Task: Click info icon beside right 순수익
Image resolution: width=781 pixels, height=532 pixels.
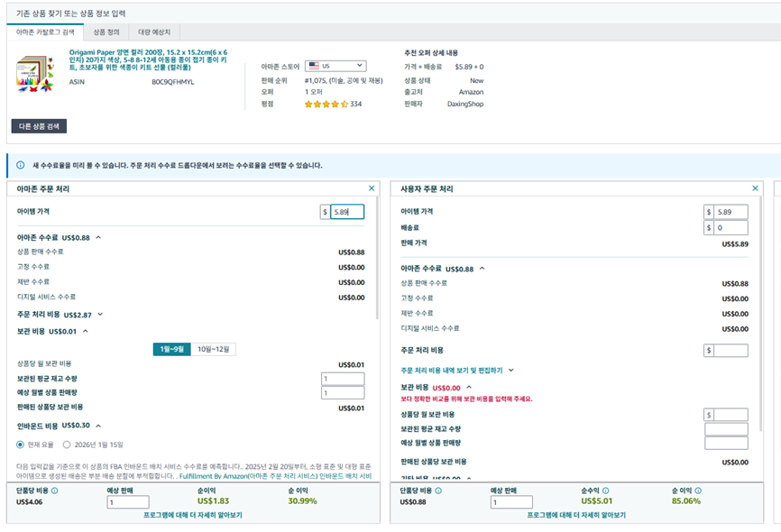Action: pyautogui.click(x=606, y=491)
